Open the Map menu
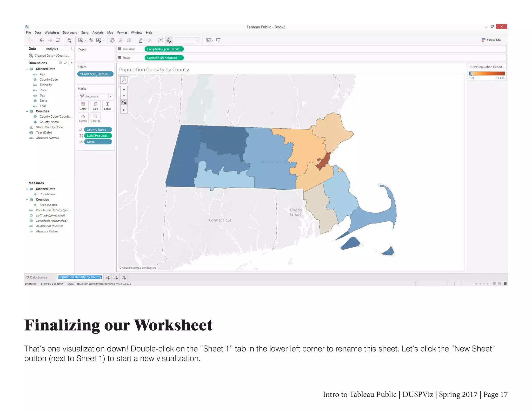Image resolution: width=532 pixels, height=411 pixels. point(110,33)
